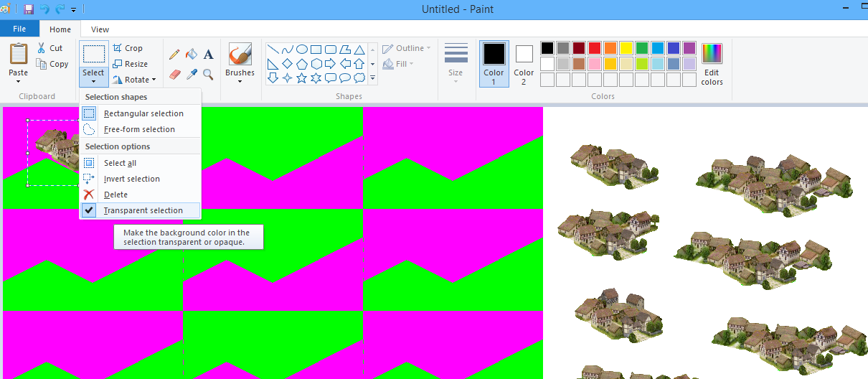Image resolution: width=868 pixels, height=379 pixels.
Task: Choose Free-form selection in the menu
Action: (x=141, y=129)
